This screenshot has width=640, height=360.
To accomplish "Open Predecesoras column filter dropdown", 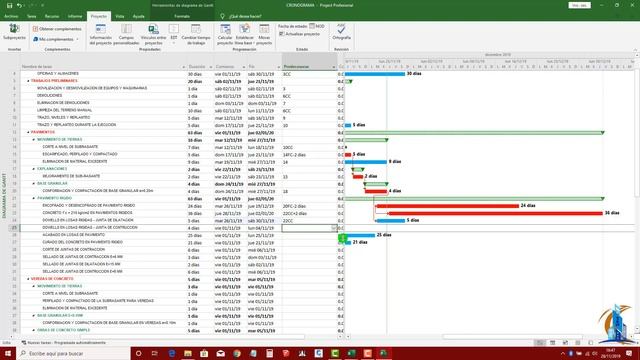I will (333, 67).
